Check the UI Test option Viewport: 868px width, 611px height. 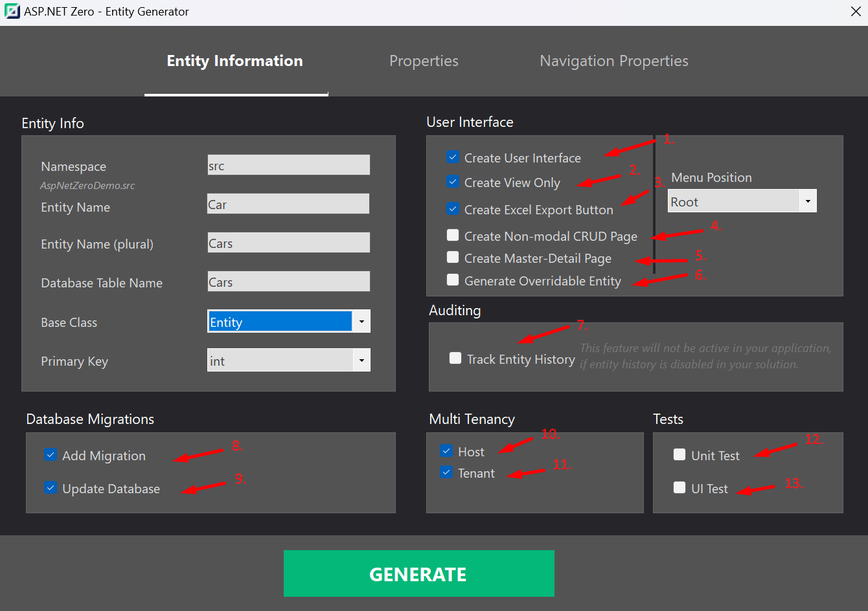(x=679, y=488)
